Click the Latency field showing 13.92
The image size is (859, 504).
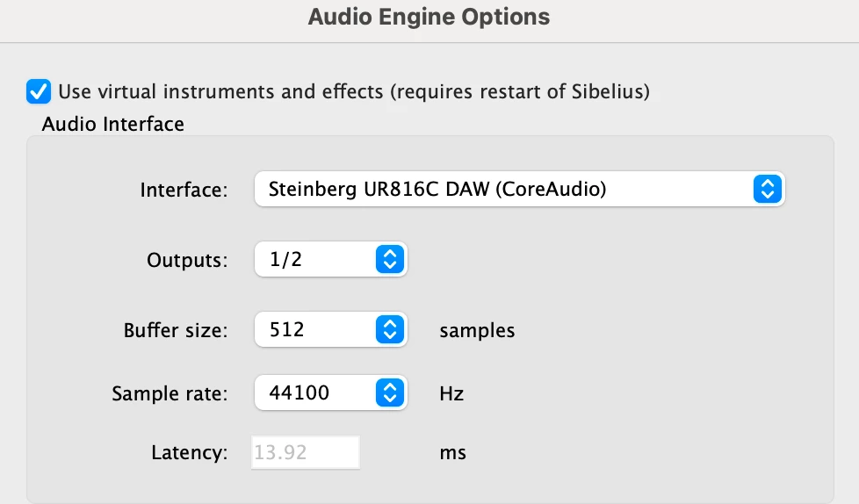[x=305, y=453]
